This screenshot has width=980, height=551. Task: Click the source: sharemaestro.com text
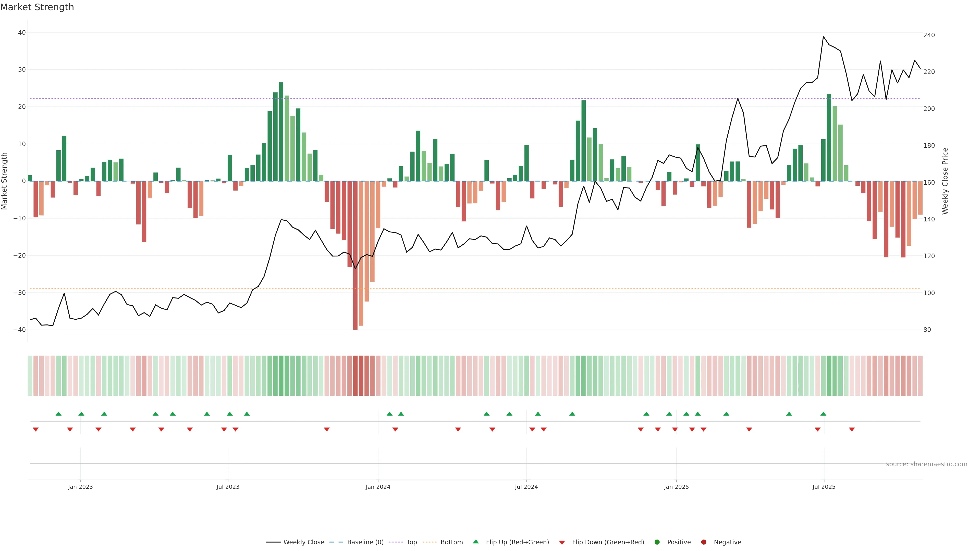(x=926, y=464)
